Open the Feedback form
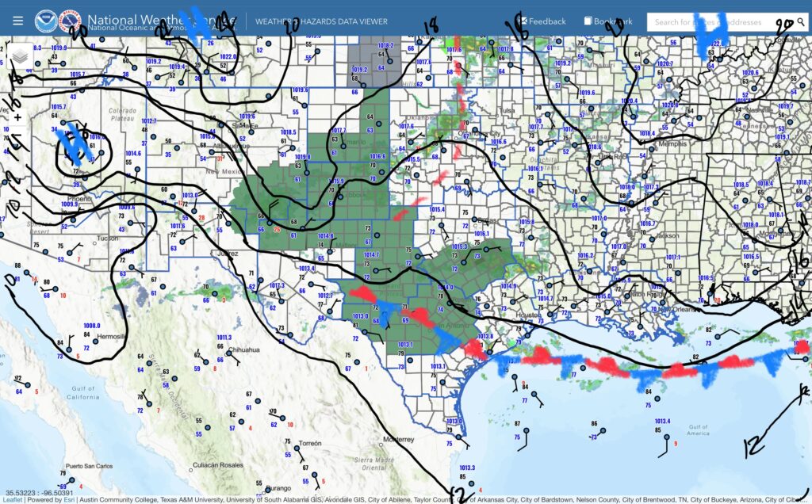Image resolution: width=812 pixels, height=504 pixels. tap(542, 21)
